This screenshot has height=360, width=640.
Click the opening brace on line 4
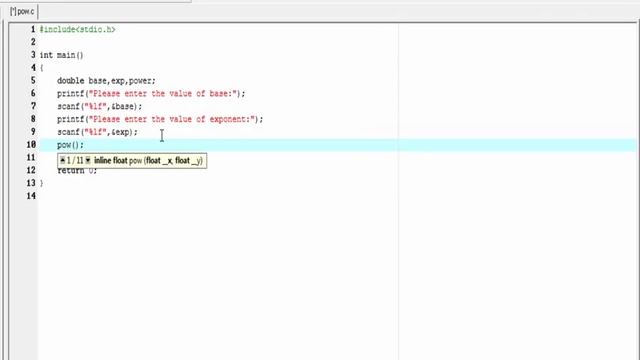[x=41, y=68]
